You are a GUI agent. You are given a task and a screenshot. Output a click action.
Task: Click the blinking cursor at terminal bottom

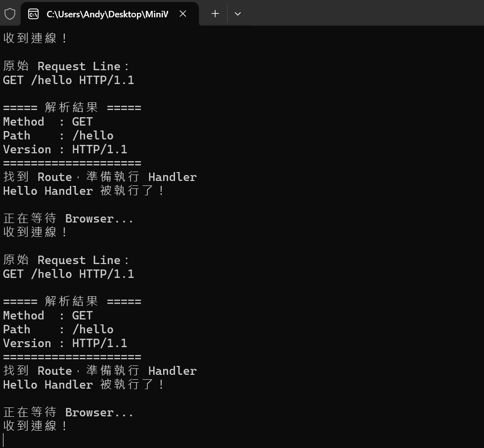click(x=3, y=440)
